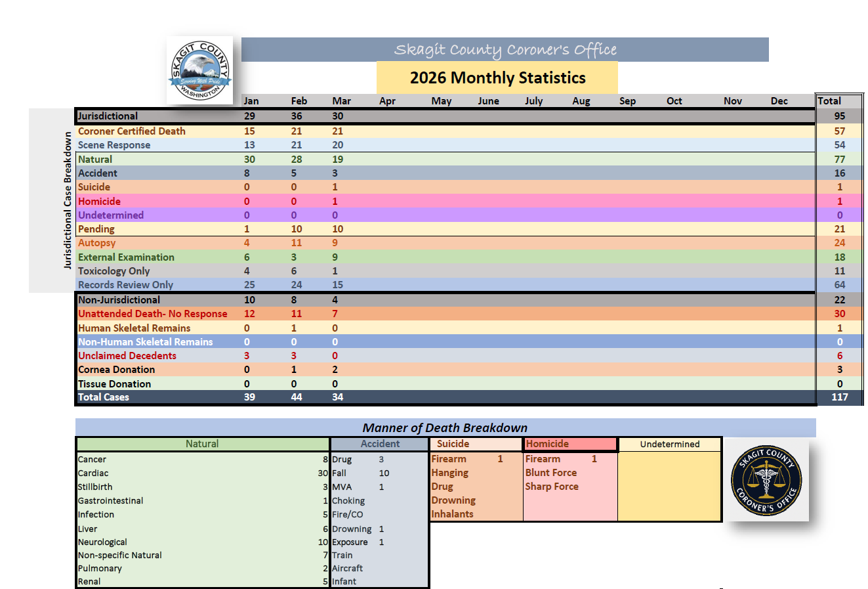
Task: Select the Homicide row label
Action: pos(99,201)
